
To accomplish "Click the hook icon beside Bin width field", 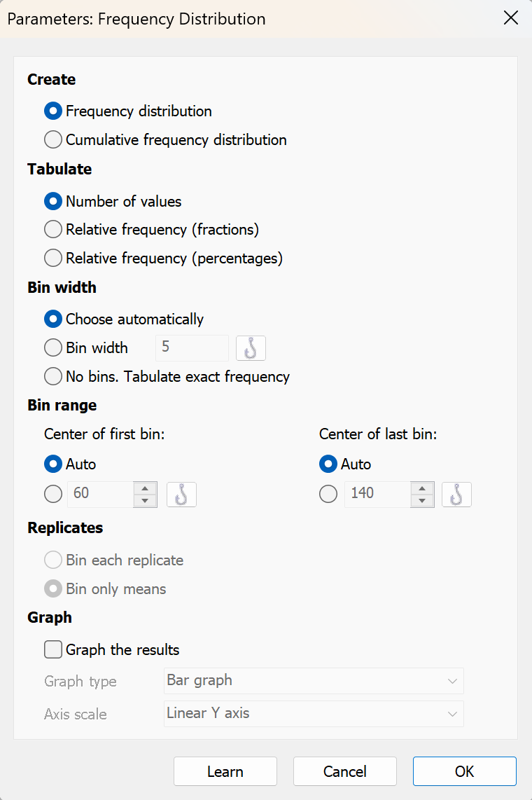I will pos(251,347).
